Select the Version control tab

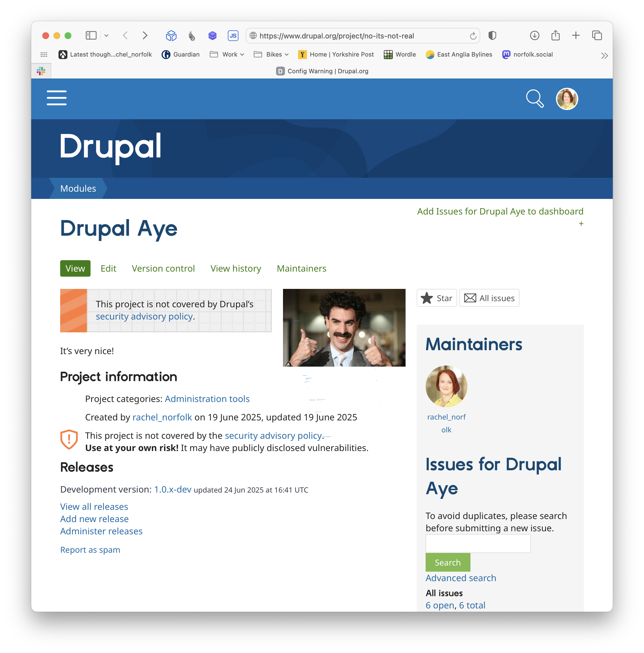click(x=163, y=268)
